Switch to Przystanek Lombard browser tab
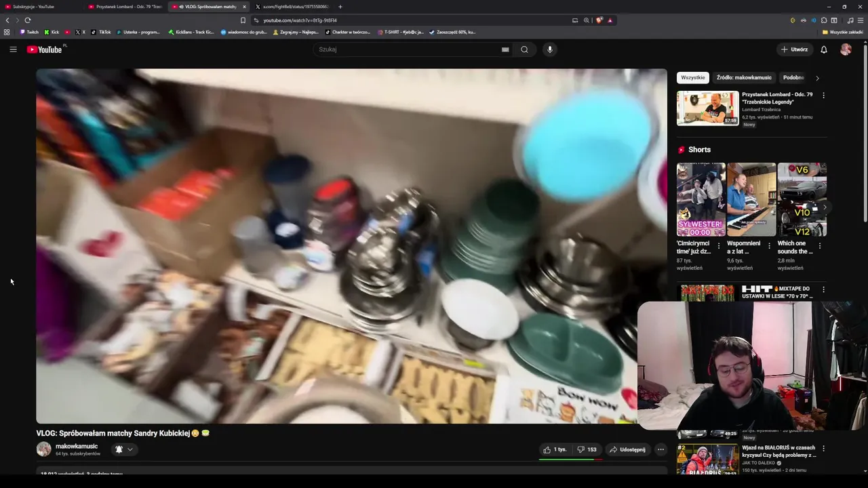 (x=125, y=7)
